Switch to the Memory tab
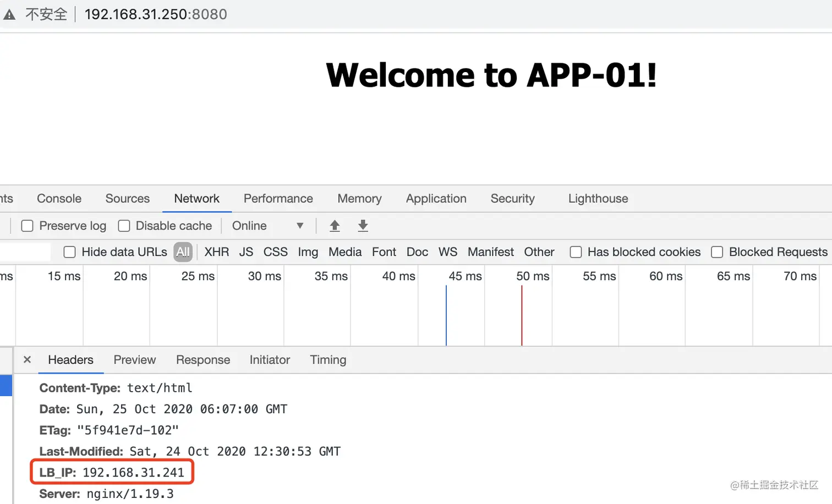 (x=359, y=199)
